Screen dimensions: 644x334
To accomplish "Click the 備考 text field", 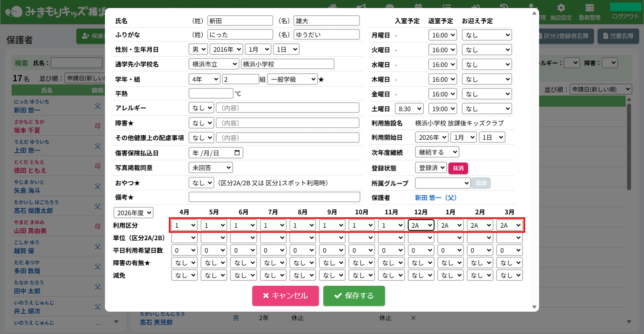I will (274, 197).
